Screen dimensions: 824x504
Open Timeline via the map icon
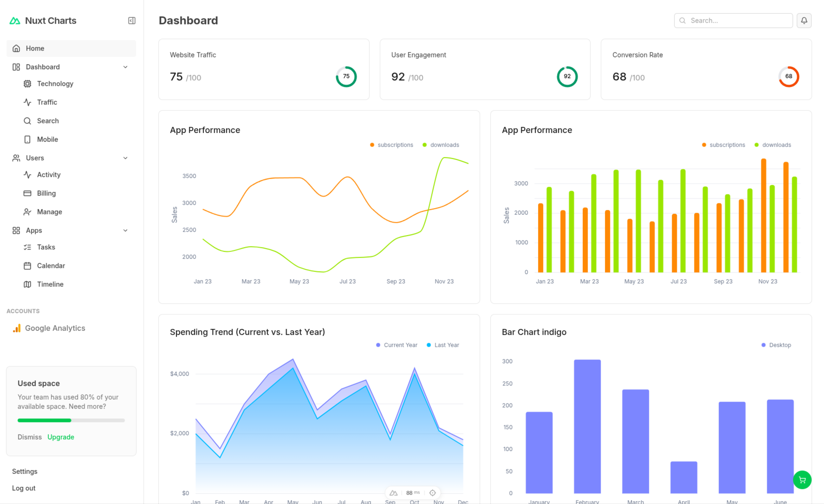pyautogui.click(x=28, y=284)
